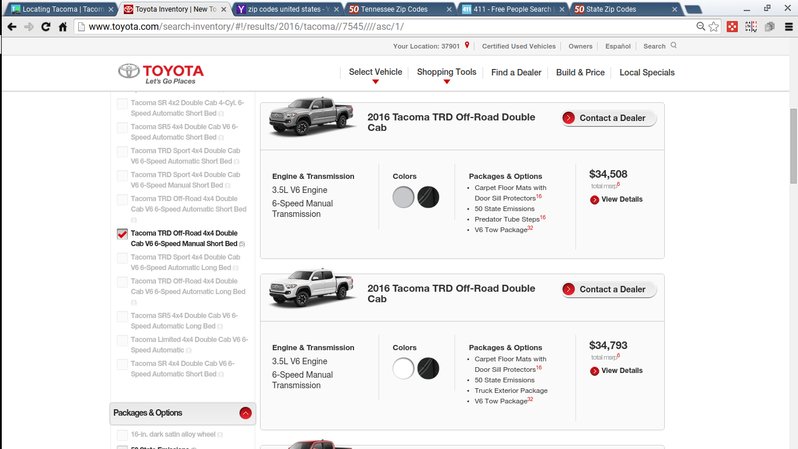
Task: Bookmark page with star icon
Action: (x=714, y=27)
